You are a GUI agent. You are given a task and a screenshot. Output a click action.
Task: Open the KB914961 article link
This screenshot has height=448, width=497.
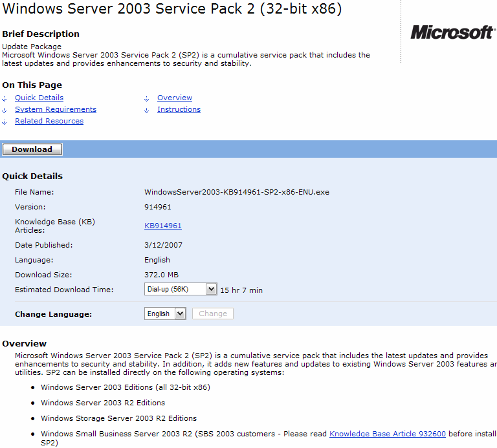click(163, 226)
